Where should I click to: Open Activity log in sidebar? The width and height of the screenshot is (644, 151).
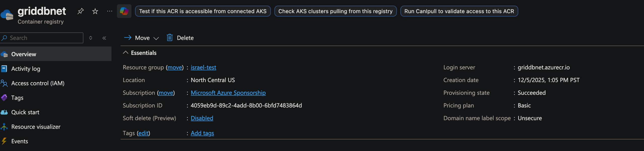pos(26,69)
